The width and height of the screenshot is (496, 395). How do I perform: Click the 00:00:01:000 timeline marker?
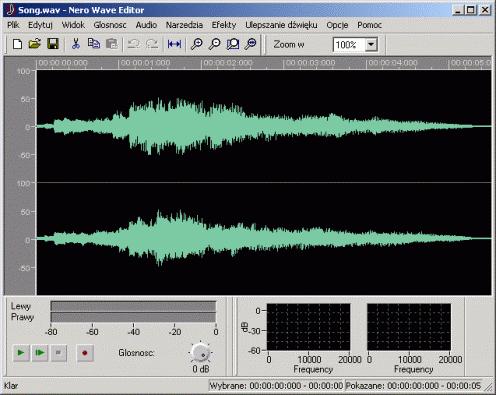[x=145, y=63]
